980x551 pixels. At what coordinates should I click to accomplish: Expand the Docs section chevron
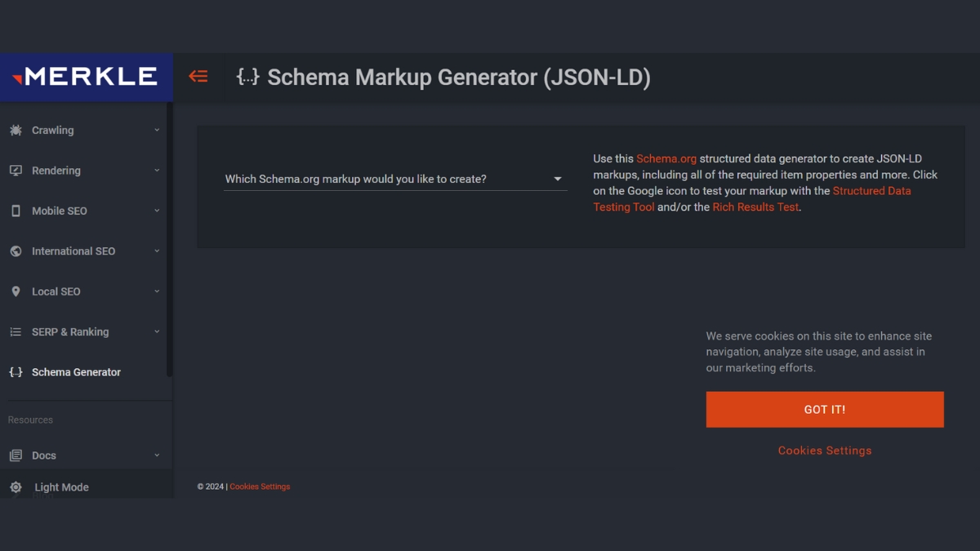coord(157,455)
